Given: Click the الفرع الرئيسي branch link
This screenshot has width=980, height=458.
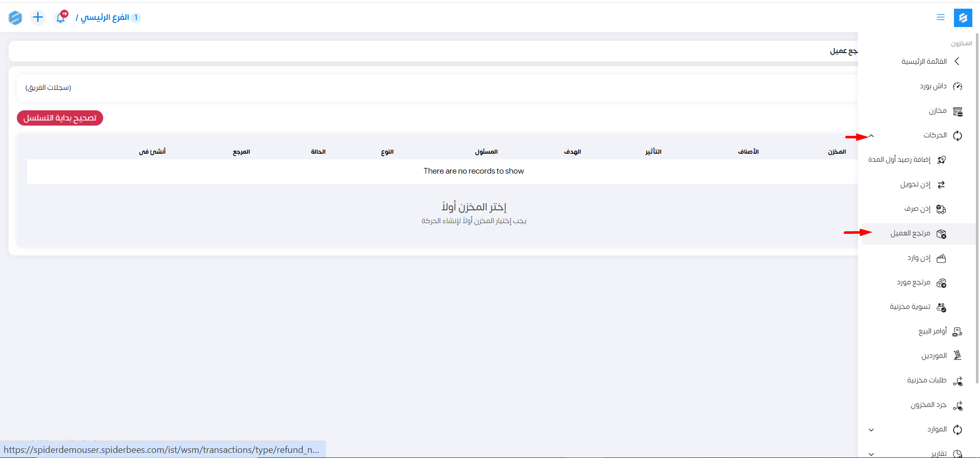Looking at the screenshot, I should pyautogui.click(x=105, y=17).
